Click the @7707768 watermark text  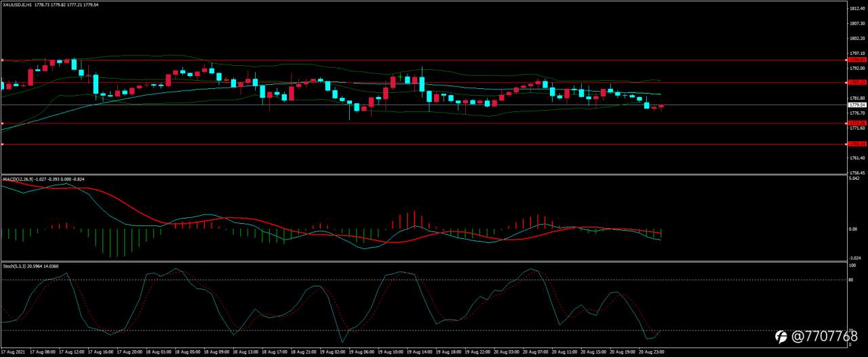[825, 337]
